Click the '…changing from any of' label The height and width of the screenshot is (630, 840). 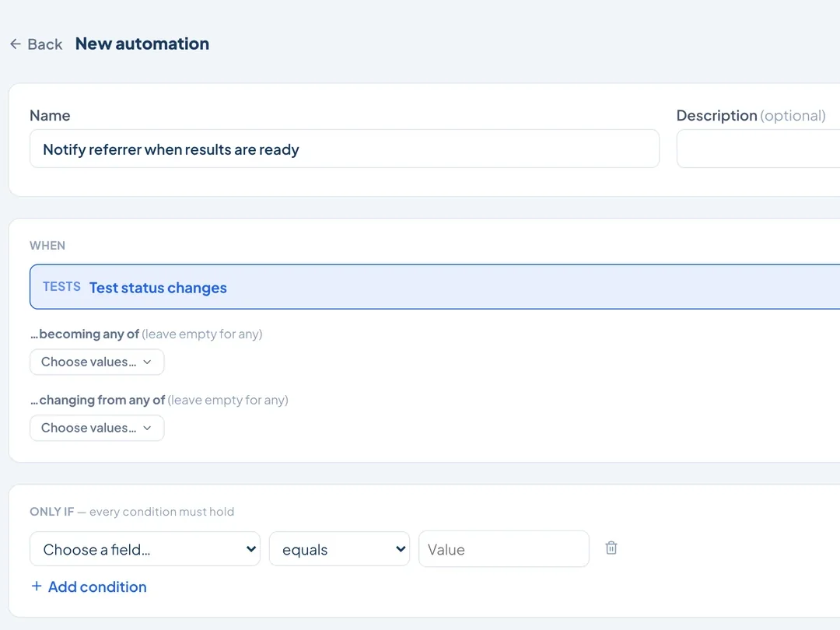[97, 401]
